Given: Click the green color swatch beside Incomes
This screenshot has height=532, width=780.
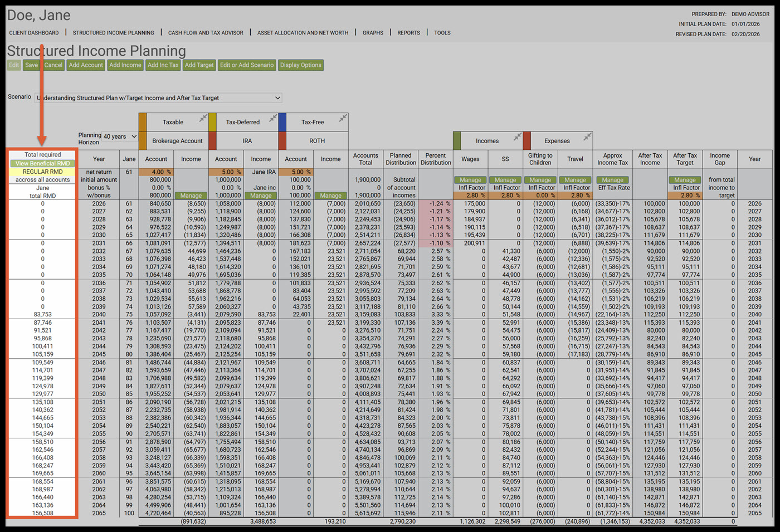Looking at the screenshot, I should (457, 141).
